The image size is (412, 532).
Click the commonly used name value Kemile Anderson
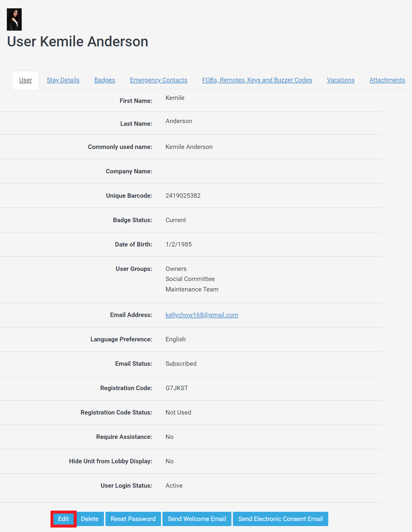(x=189, y=147)
